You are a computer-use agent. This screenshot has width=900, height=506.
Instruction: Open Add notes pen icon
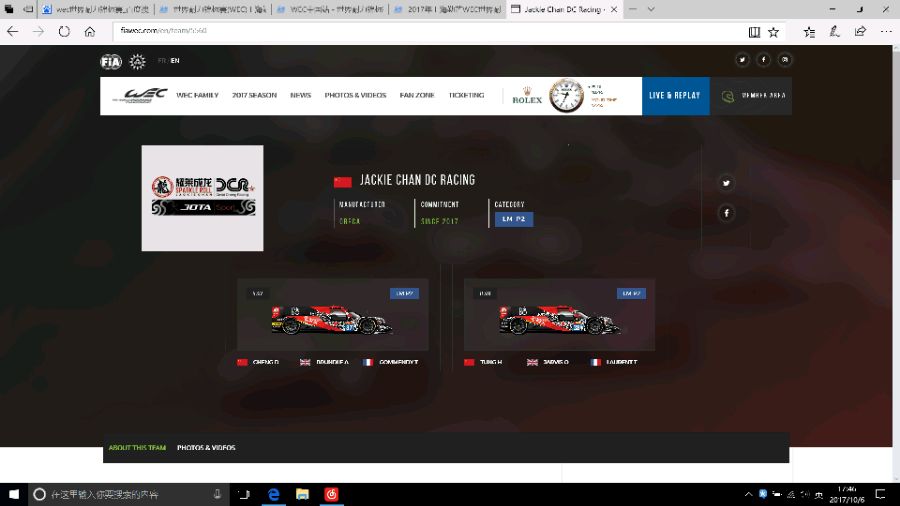(x=835, y=32)
